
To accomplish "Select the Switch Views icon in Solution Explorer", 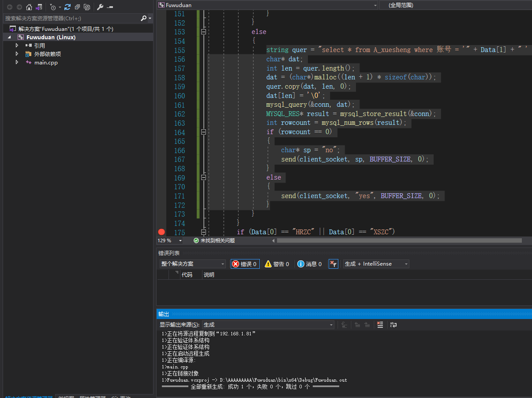I will [39, 7].
